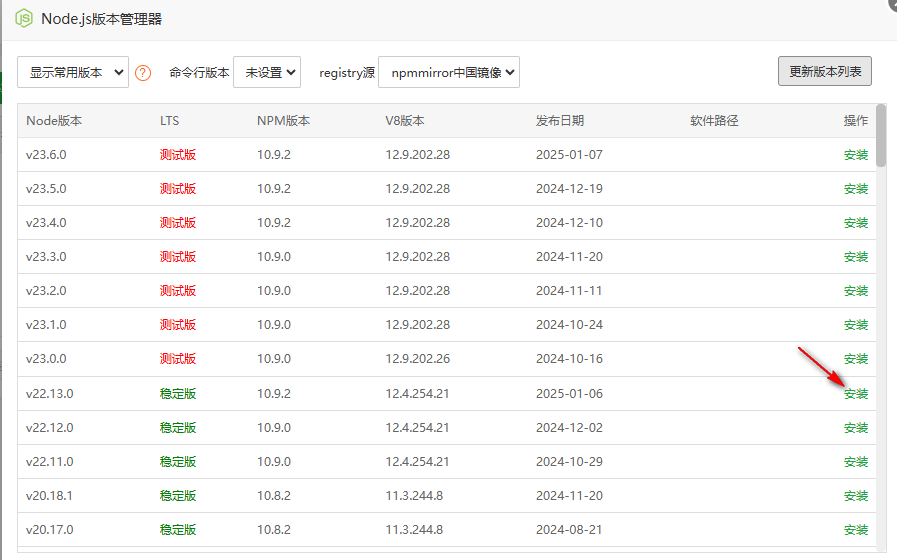Select the v23.3.0 version cell
897x560 pixels.
[x=46, y=257]
